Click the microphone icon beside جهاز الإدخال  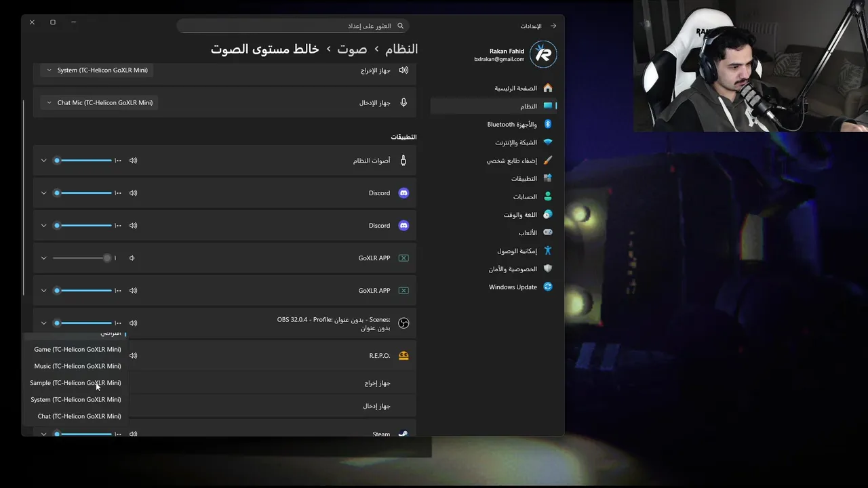pyautogui.click(x=403, y=102)
